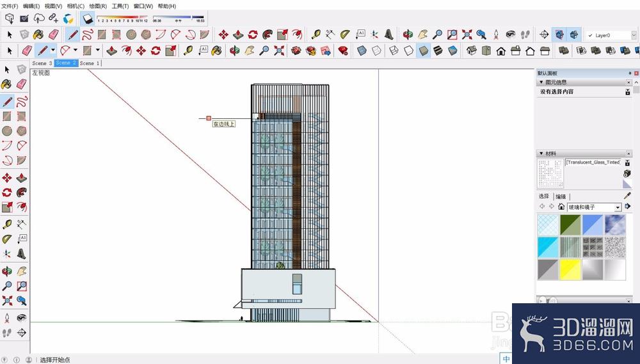640x364 pixels.
Task: Open the 文件(F) menu
Action: pos(10,6)
